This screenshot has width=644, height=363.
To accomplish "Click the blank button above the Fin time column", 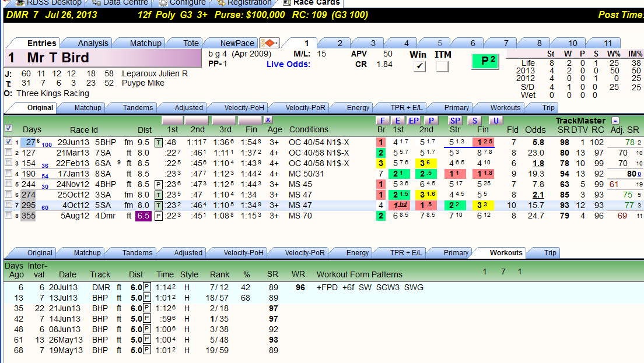I will [250, 120].
